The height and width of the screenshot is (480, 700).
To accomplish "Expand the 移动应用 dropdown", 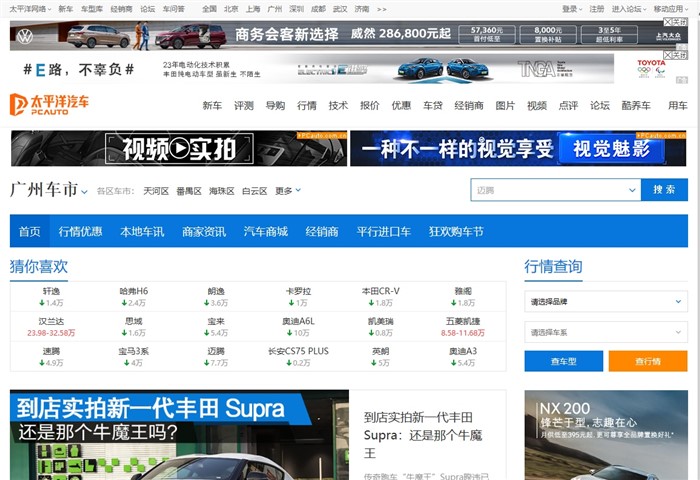I will point(671,9).
